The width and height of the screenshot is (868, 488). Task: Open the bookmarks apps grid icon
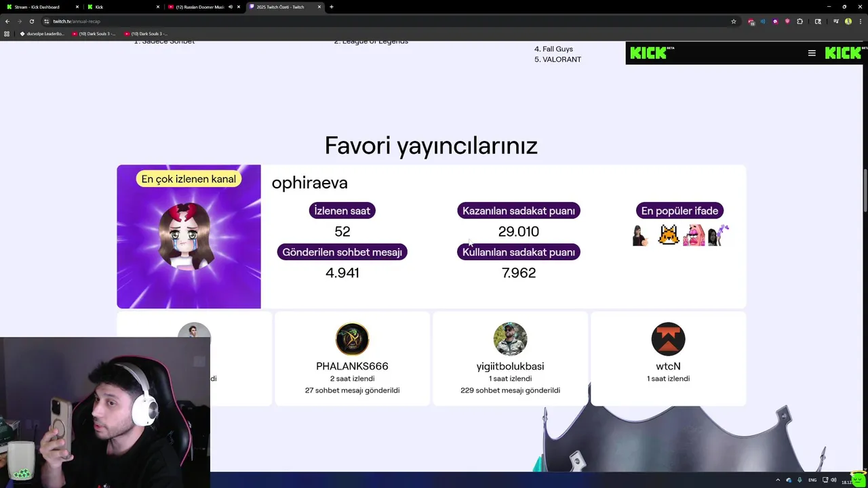point(7,33)
